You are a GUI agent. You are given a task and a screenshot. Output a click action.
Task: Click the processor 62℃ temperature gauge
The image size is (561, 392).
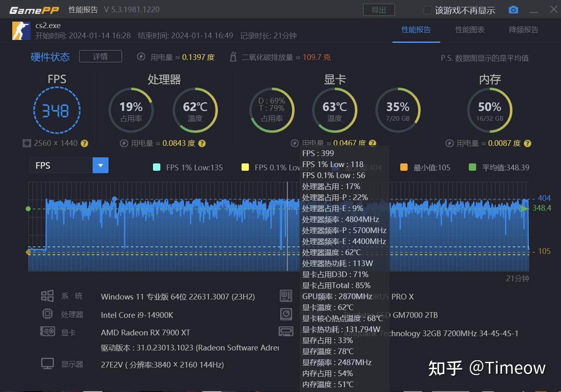pyautogui.click(x=195, y=110)
